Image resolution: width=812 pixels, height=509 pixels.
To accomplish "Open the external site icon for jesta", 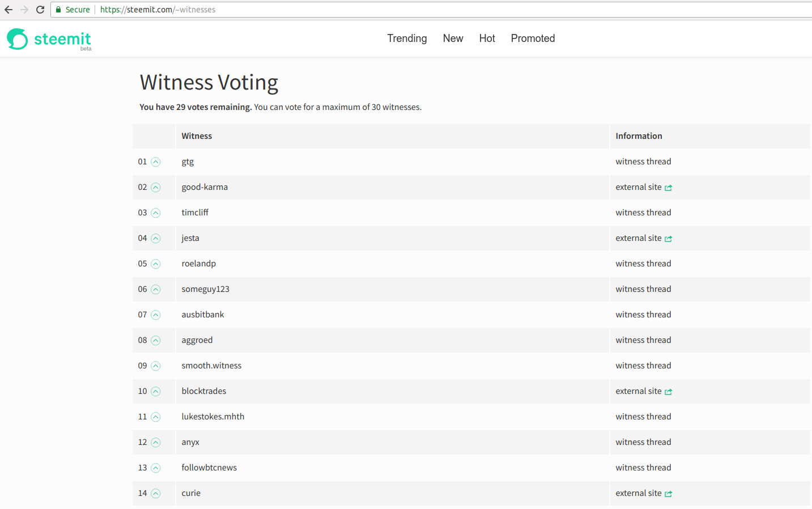I will [x=669, y=239].
